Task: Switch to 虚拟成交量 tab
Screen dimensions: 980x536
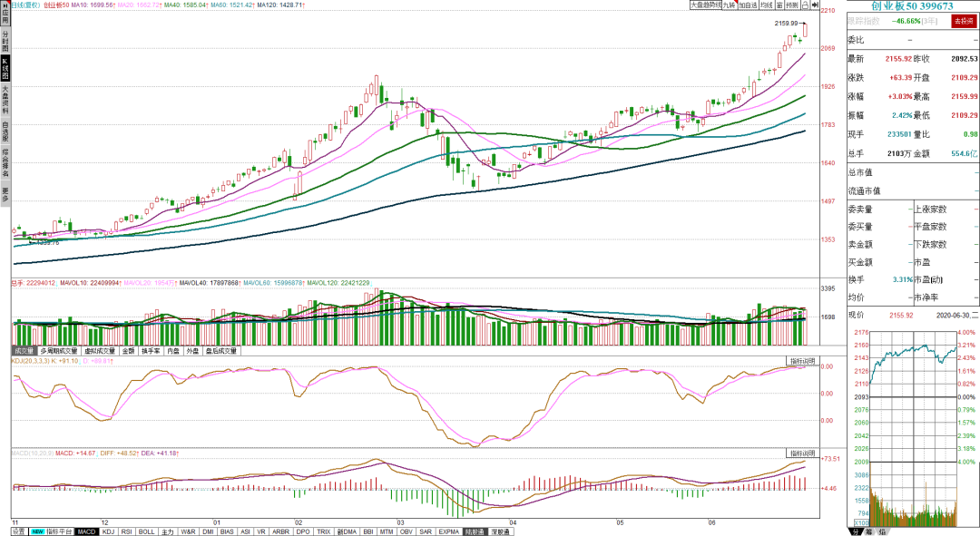Action: [100, 351]
